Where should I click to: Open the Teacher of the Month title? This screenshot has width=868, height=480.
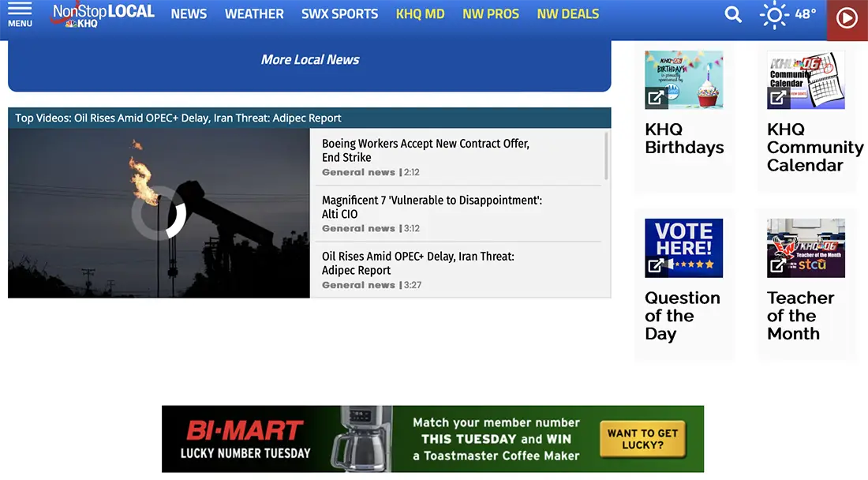pyautogui.click(x=800, y=316)
